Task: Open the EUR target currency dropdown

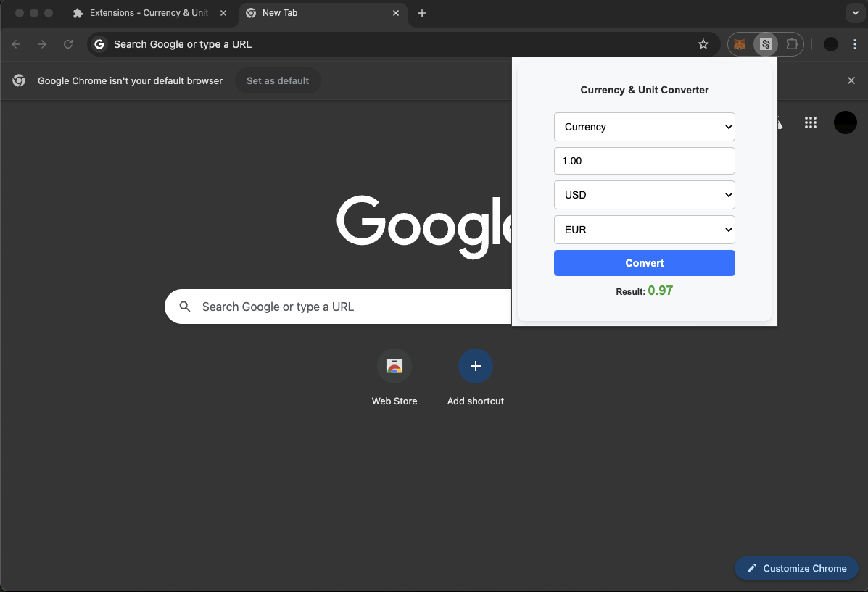Action: [644, 230]
